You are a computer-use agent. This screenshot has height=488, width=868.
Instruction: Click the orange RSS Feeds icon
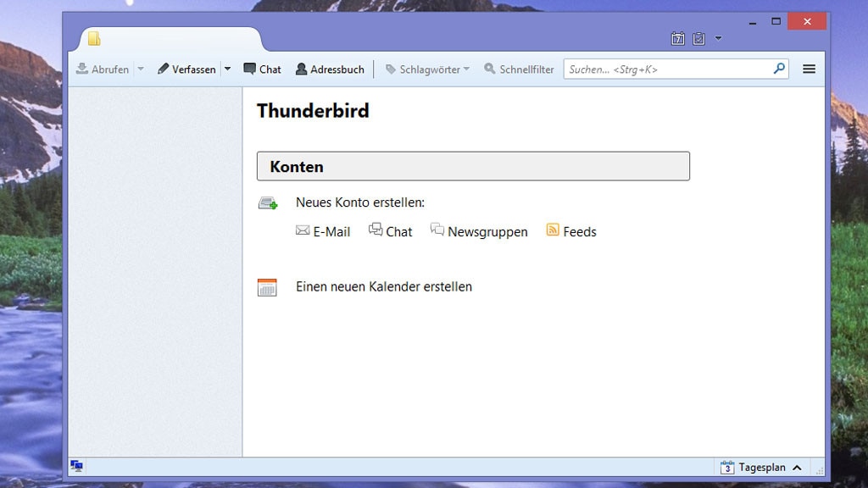[553, 229]
